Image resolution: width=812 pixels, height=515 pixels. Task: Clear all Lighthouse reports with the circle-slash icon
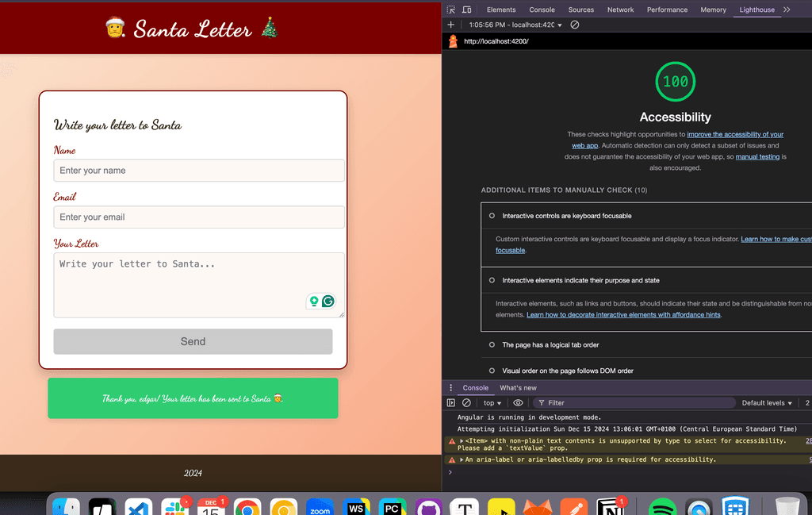coord(575,25)
